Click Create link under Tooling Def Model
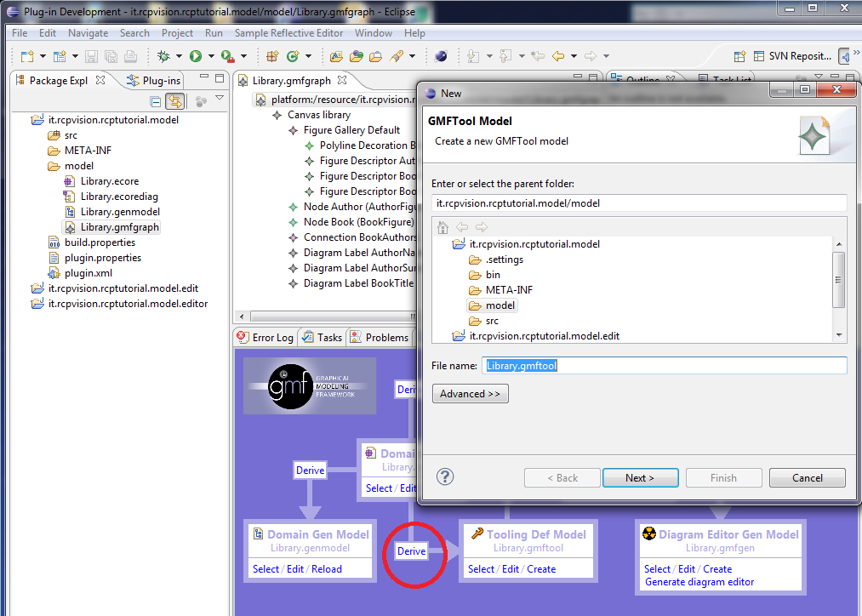The width and height of the screenshot is (862, 616). coord(541,569)
